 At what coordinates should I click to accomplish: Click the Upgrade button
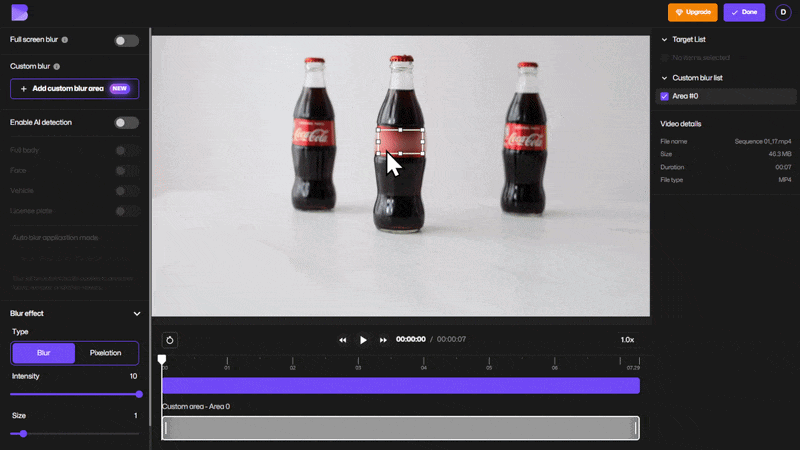692,12
